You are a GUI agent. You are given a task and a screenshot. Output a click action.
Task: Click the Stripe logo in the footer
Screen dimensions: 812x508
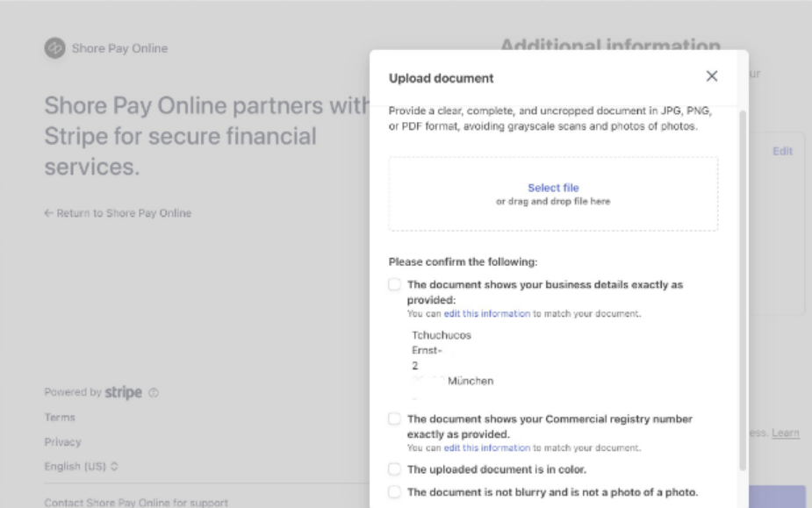[124, 392]
